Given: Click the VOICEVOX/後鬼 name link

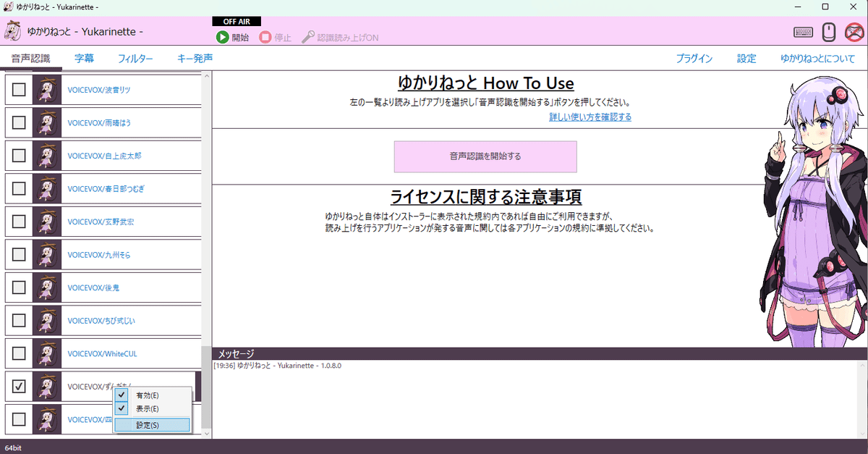Looking at the screenshot, I should point(93,287).
